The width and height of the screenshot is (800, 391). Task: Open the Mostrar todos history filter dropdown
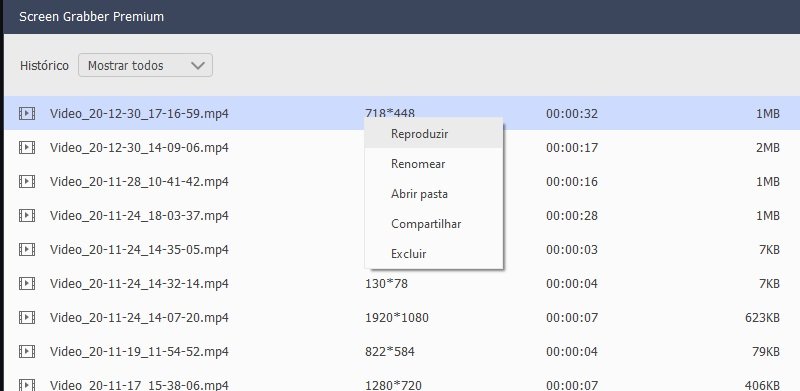click(145, 65)
